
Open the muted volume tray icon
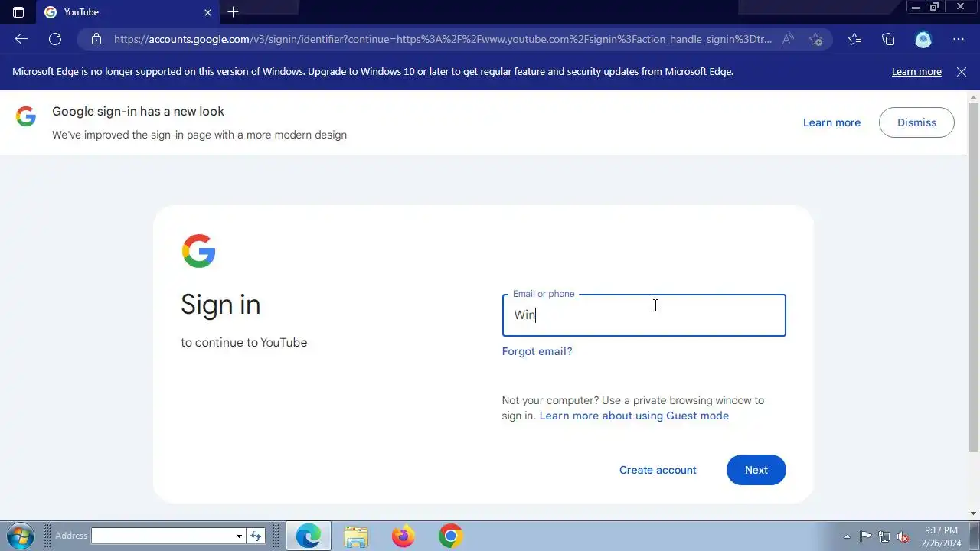pos(903,536)
